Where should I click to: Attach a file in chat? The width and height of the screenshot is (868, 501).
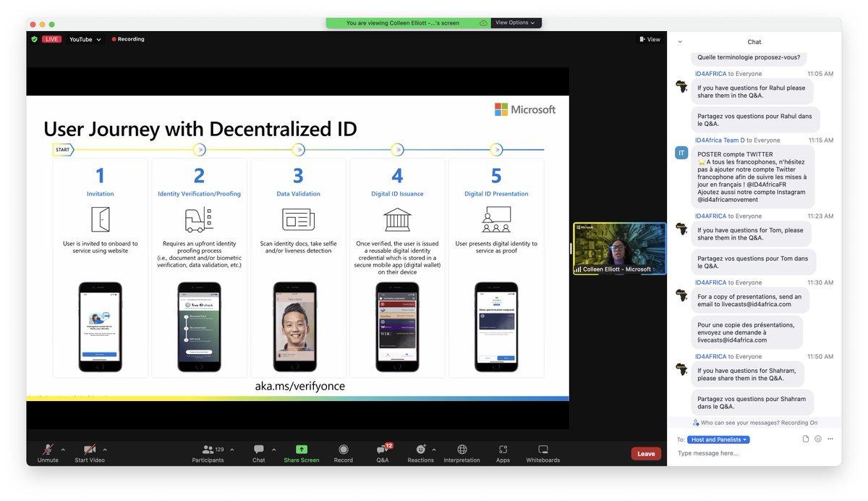click(806, 439)
